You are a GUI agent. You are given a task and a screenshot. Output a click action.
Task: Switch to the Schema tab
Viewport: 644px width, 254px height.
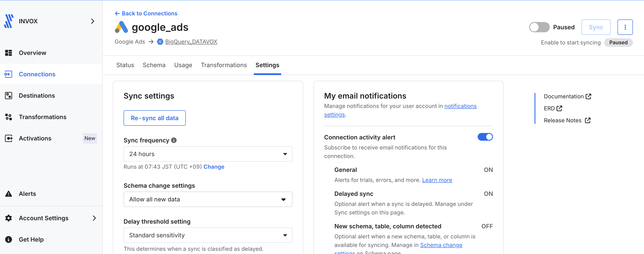click(x=154, y=65)
